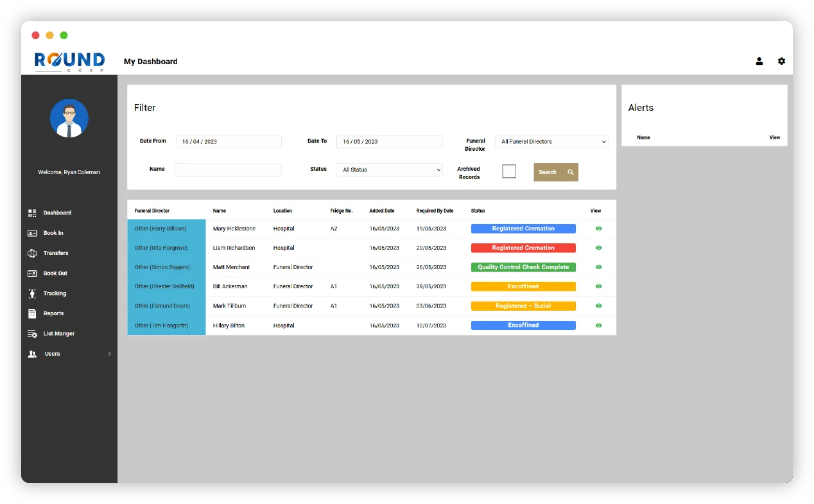This screenshot has height=504, width=814.
Task: Click the name Liam Richardson
Action: (x=234, y=248)
